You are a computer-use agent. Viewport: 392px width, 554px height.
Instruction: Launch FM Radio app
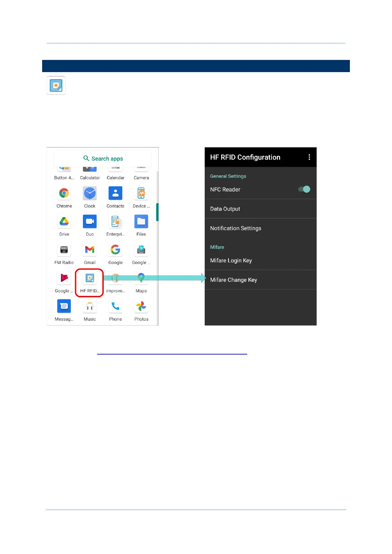(64, 250)
